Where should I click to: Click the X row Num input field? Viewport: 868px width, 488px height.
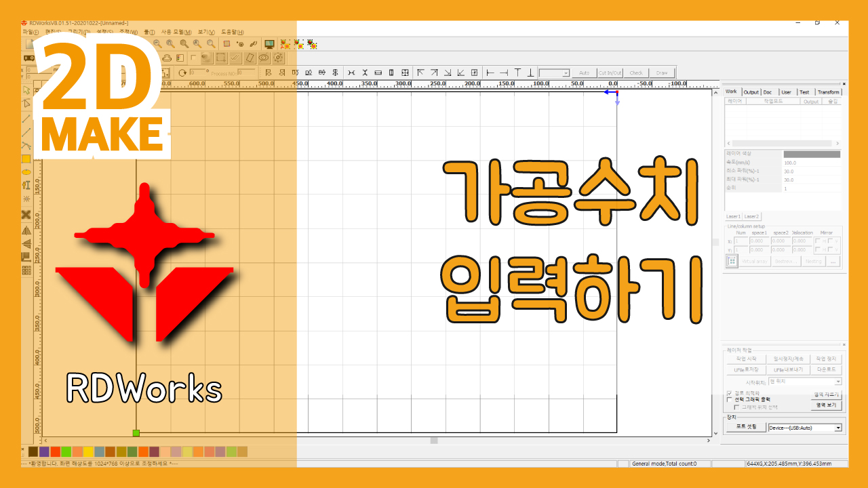pos(740,241)
